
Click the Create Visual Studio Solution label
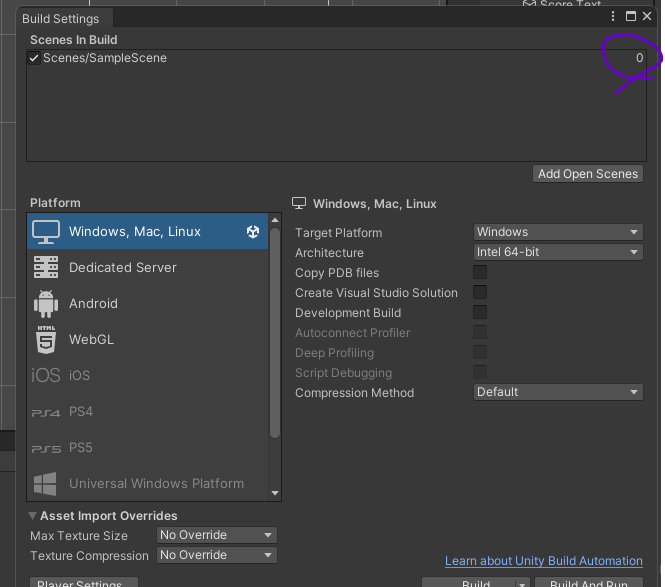pos(376,293)
